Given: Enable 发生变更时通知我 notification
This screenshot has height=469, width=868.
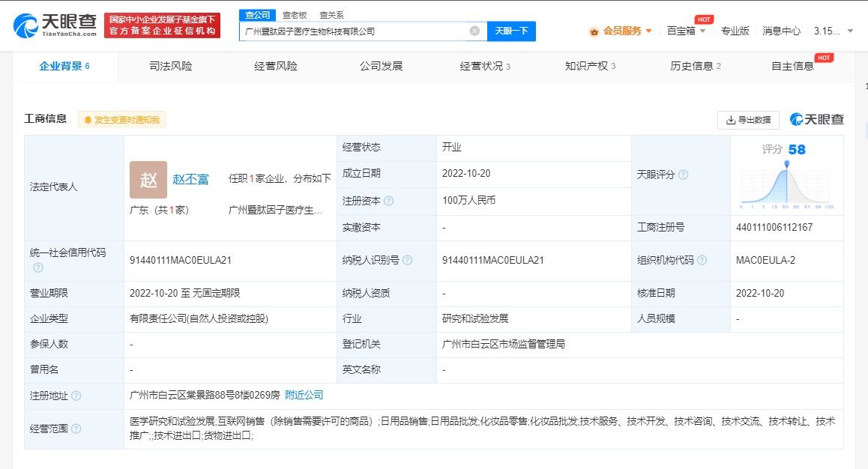Looking at the screenshot, I should click(121, 120).
